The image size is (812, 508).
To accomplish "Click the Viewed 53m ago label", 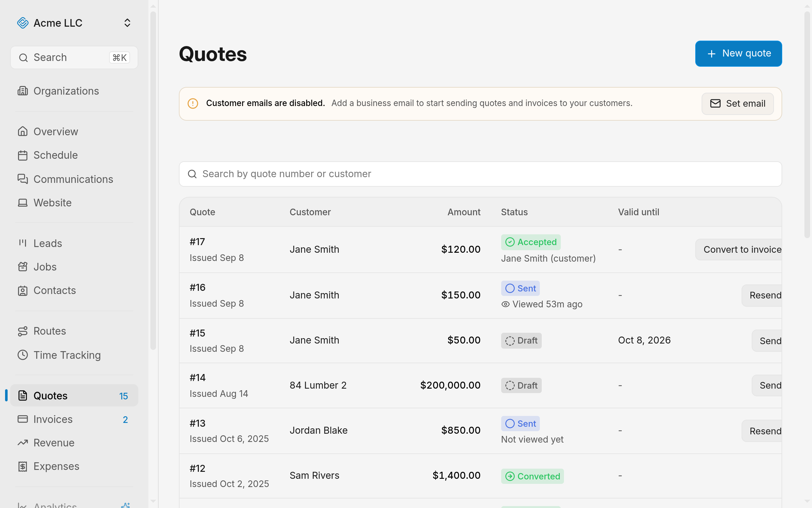I will point(542,304).
